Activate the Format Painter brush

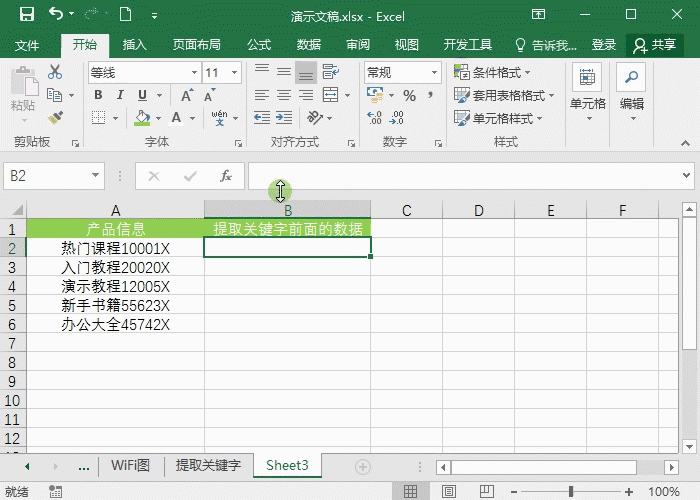pos(55,118)
